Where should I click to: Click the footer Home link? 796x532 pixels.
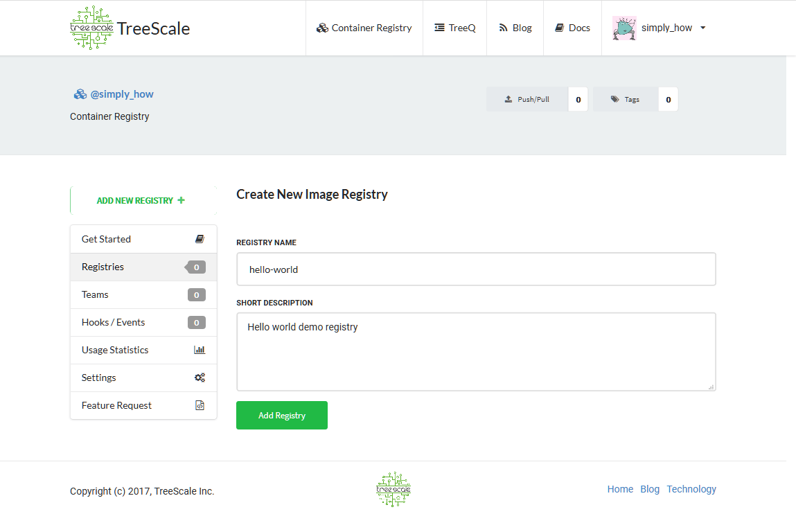(620, 489)
